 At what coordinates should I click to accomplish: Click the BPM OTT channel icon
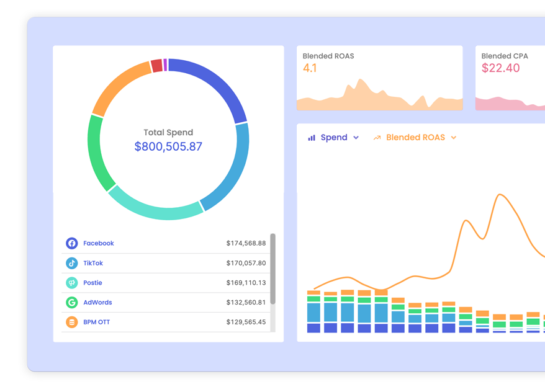tap(73, 322)
